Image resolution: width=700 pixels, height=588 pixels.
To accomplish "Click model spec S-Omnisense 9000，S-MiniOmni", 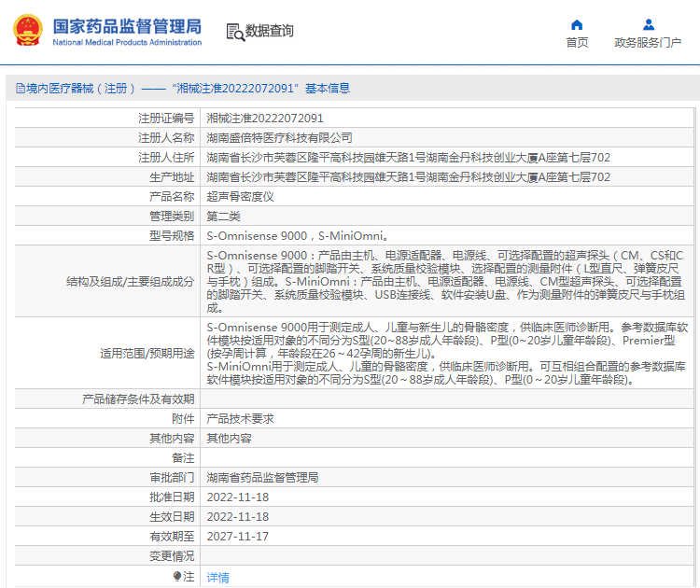I will click(297, 236).
